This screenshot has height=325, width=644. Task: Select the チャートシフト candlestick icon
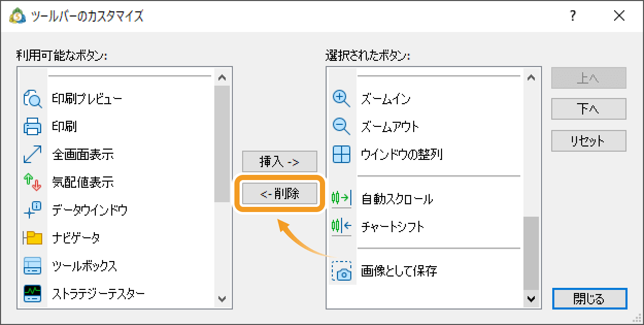342,226
